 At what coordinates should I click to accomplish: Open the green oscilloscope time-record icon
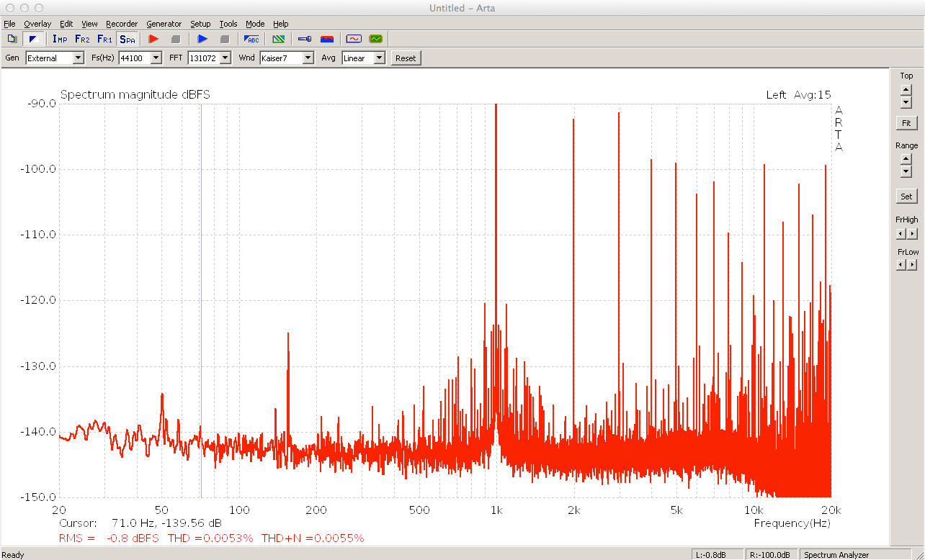point(376,39)
